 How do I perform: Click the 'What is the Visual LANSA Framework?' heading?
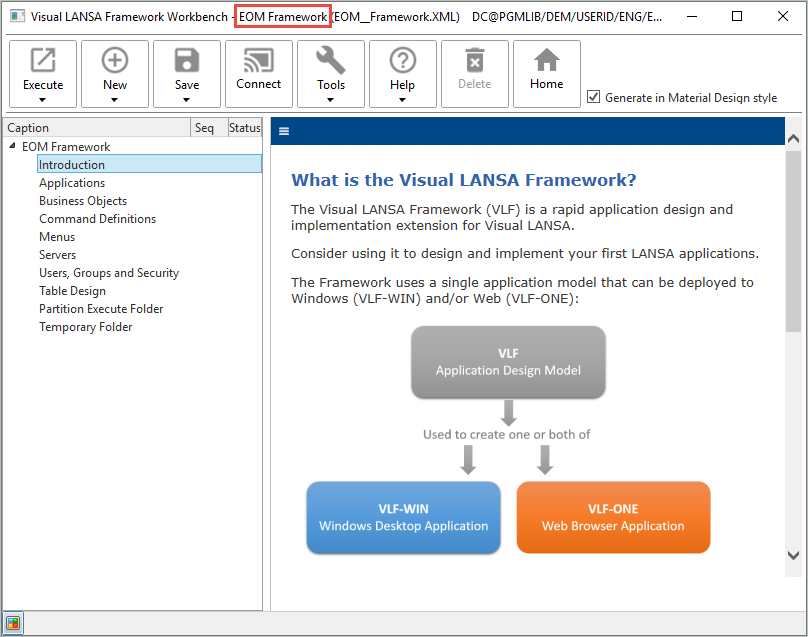464,180
